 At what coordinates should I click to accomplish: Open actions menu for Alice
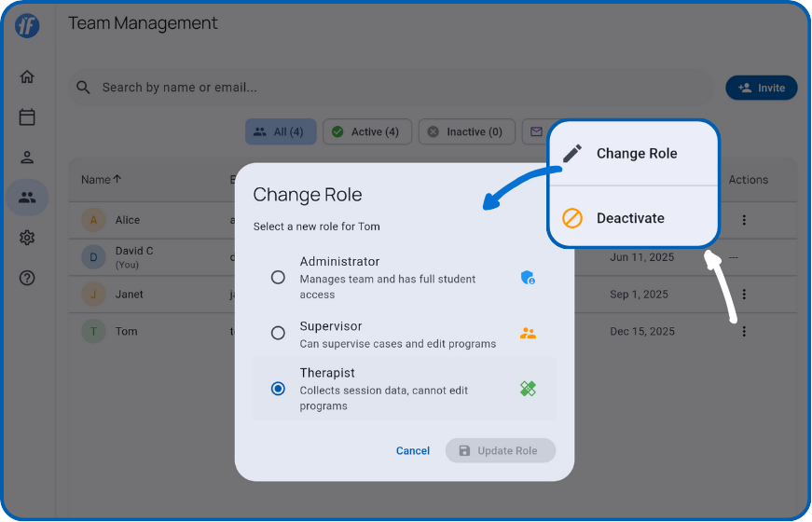pos(744,220)
